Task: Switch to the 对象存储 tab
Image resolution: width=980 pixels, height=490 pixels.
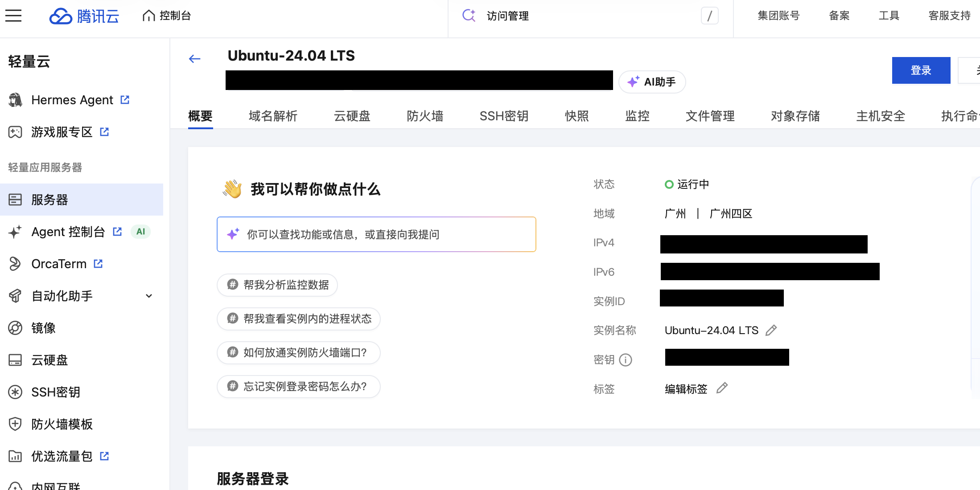Action: [x=795, y=116]
